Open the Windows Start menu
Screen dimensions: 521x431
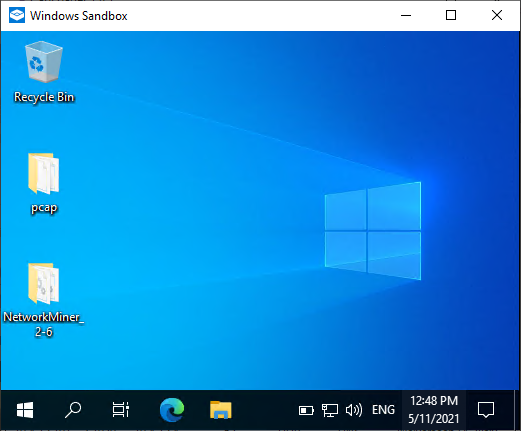tap(25, 410)
